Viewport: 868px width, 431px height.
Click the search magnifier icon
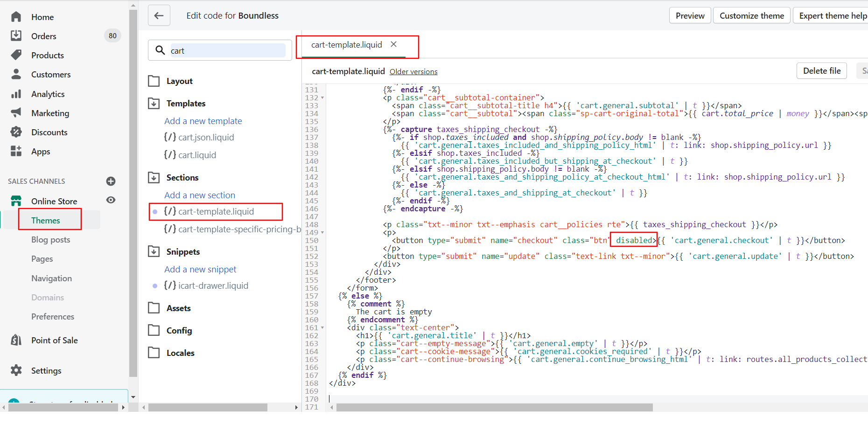[160, 50]
